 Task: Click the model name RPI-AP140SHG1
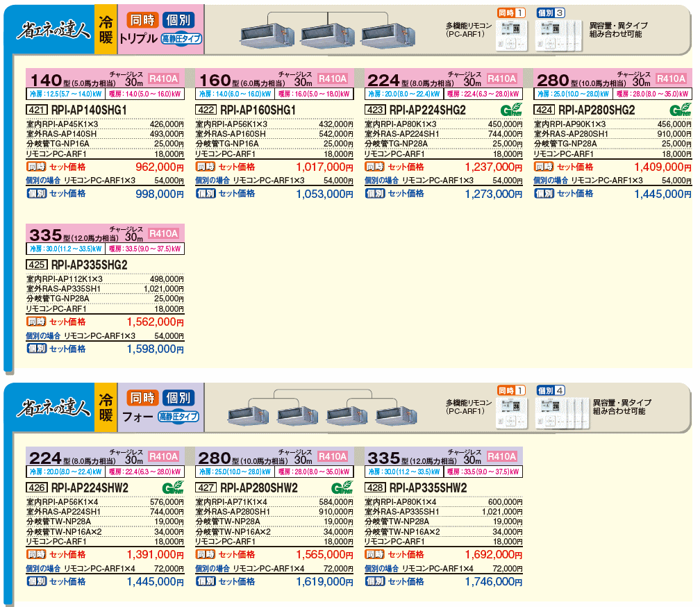pyautogui.click(x=90, y=110)
